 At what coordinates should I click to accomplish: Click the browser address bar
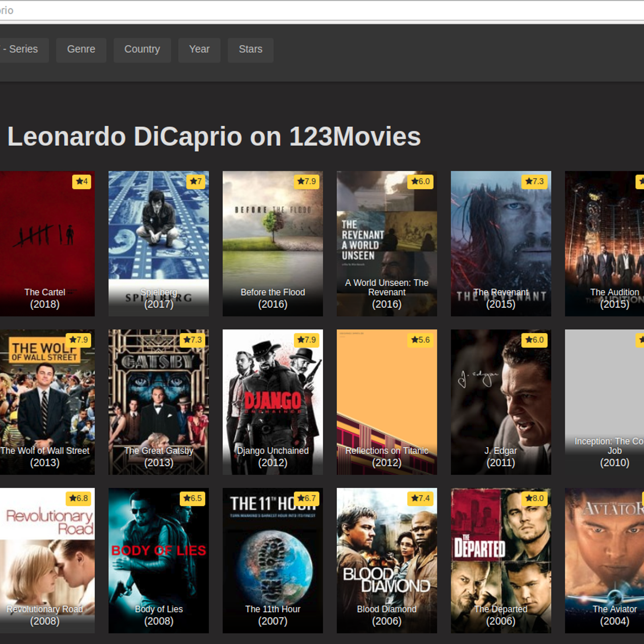coord(322,10)
